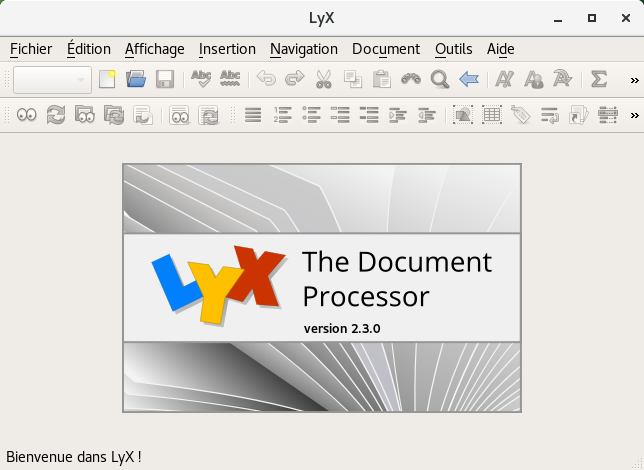
Task: View document output with the eyes icon
Action: coord(27,115)
